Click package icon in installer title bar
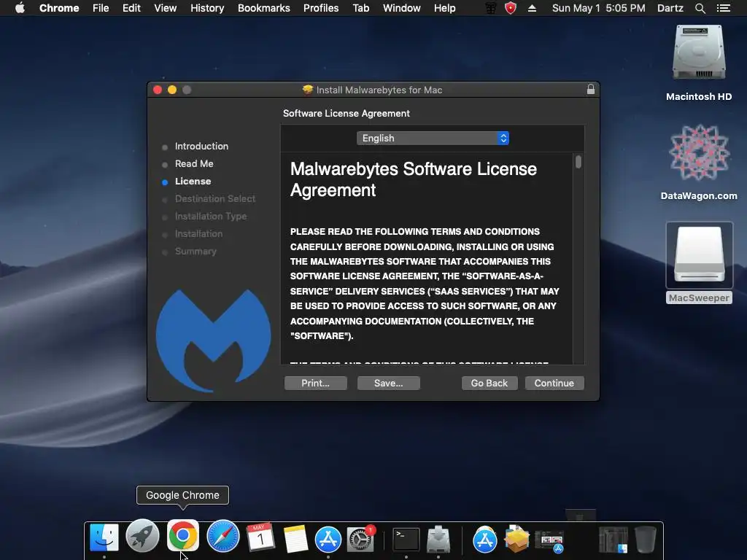 pos(307,90)
